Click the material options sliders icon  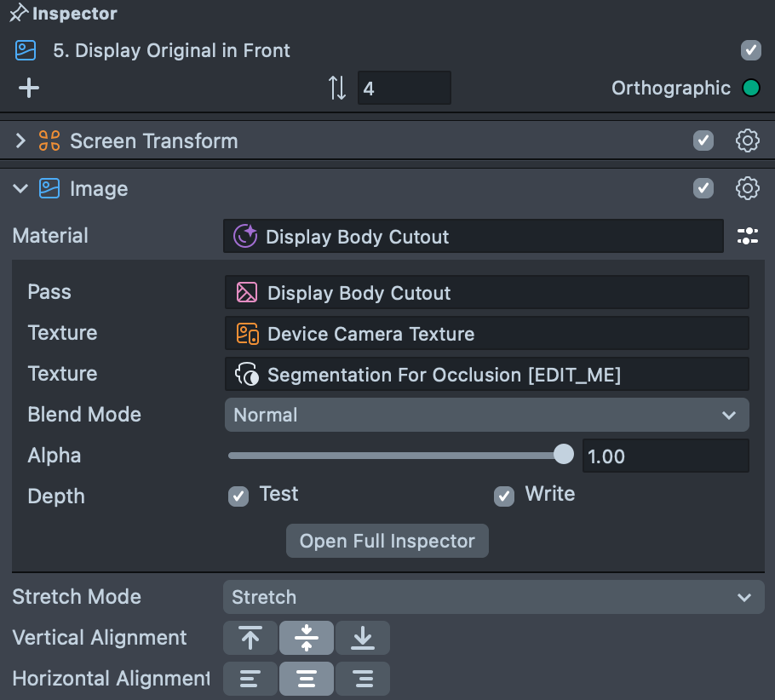tap(747, 237)
